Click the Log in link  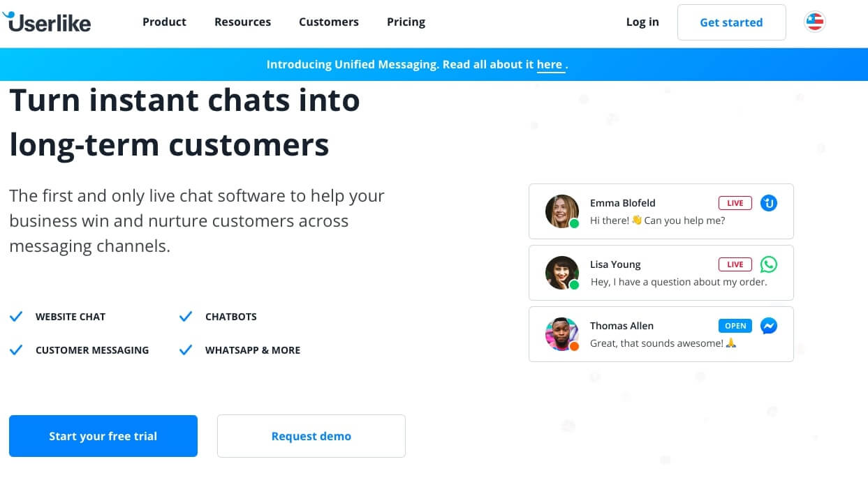pyautogui.click(x=642, y=22)
